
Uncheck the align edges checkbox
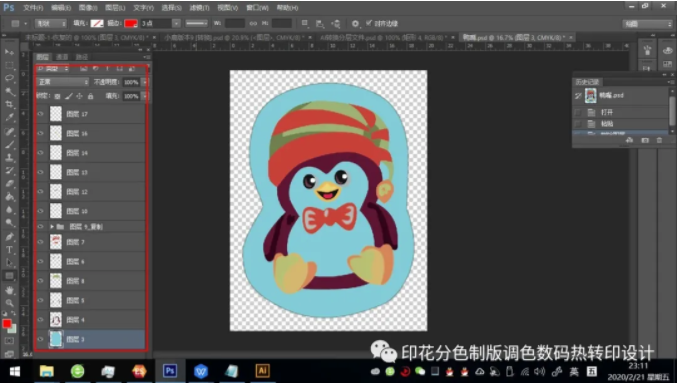369,23
